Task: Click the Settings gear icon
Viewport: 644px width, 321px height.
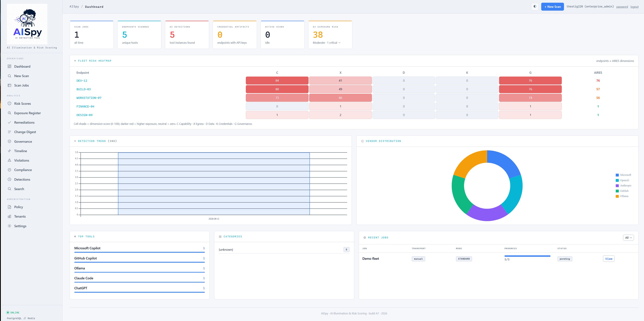Action: coord(9,226)
